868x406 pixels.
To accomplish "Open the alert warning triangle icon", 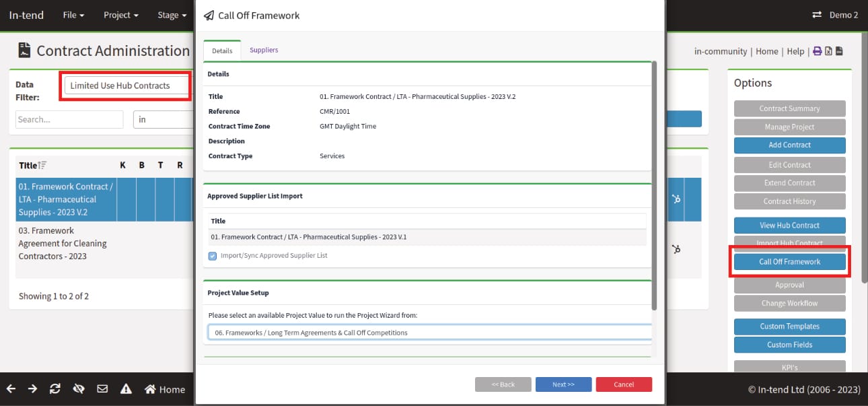I will pos(126,388).
